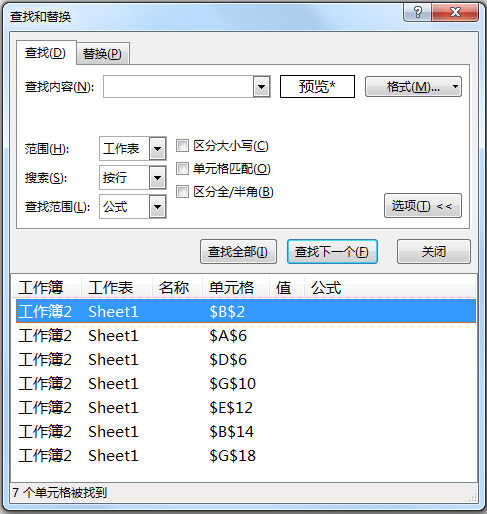Click the help question mark button
487x514 pixels.
[417, 13]
